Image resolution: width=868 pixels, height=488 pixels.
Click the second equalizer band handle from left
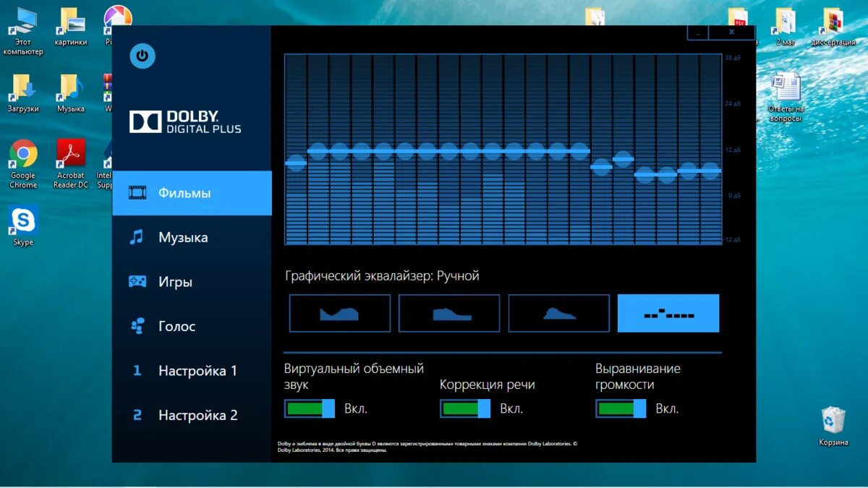pos(318,151)
